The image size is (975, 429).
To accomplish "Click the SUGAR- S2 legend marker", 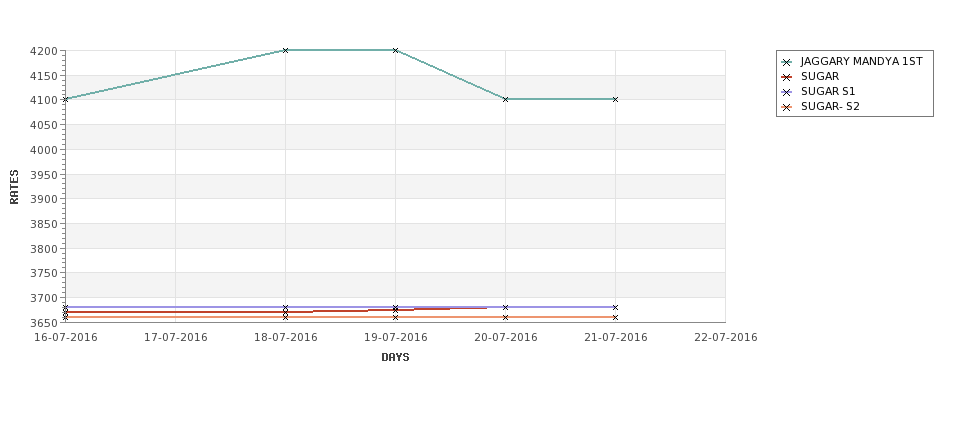I will click(x=787, y=107).
